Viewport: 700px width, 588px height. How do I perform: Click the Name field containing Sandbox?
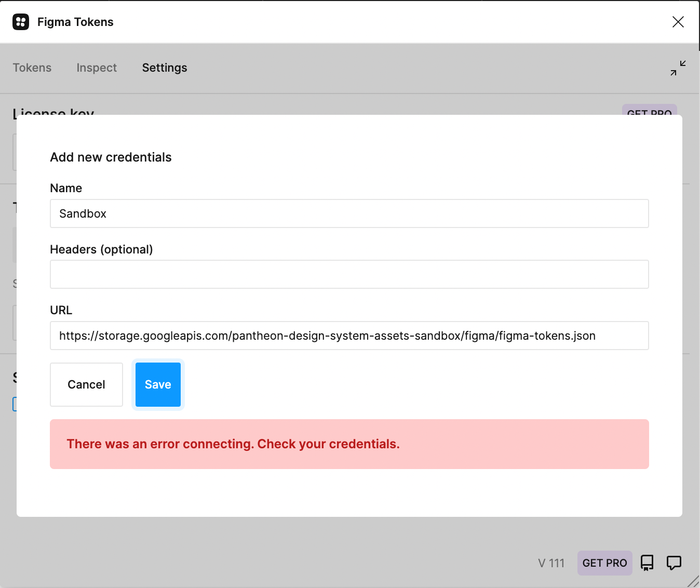(349, 213)
